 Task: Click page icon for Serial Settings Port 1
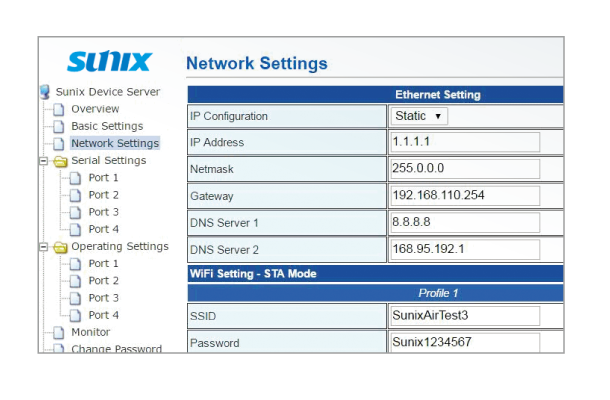pos(75,178)
